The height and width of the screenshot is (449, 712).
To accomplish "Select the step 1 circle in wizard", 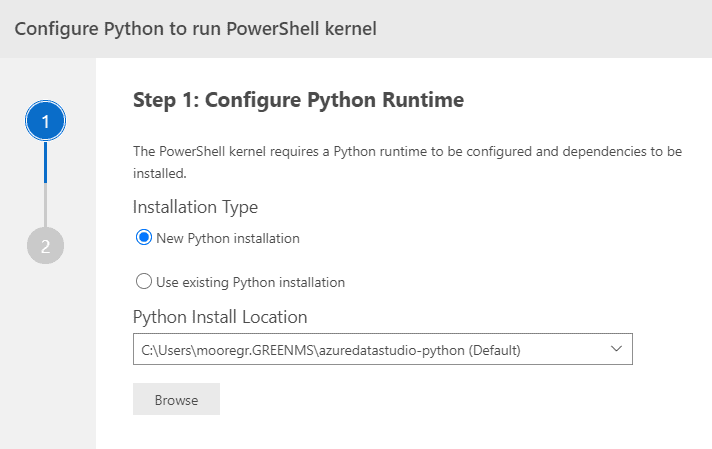I will [45, 121].
